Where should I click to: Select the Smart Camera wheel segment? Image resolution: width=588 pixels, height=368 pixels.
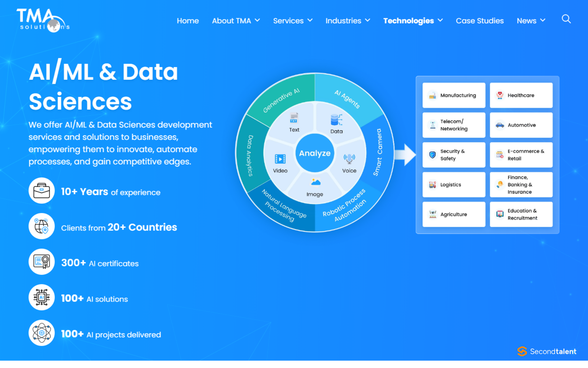pos(378,152)
